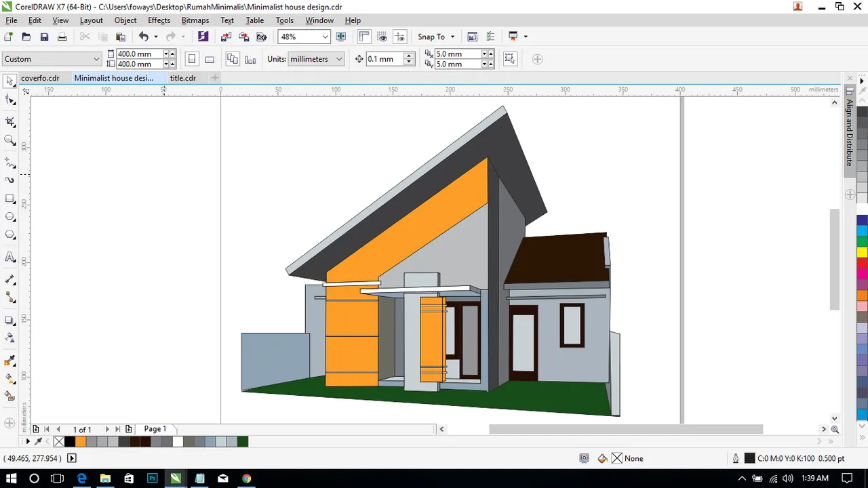Go to the last page button
This screenshot has height=488, width=868.
coord(117,429)
